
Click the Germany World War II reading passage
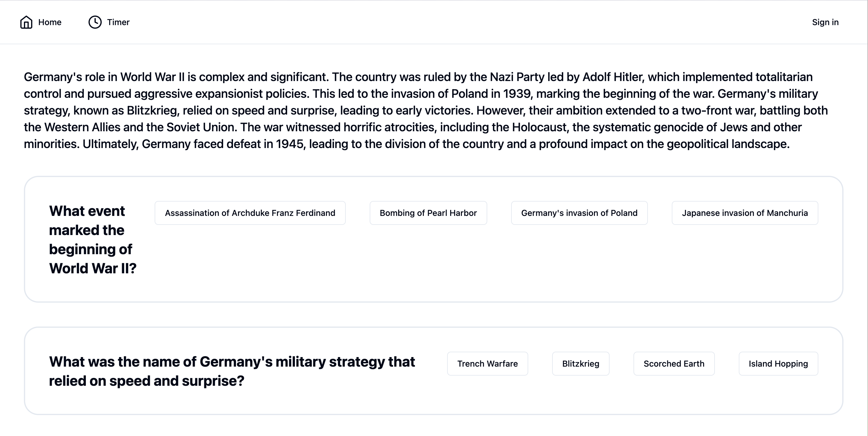[x=426, y=111]
